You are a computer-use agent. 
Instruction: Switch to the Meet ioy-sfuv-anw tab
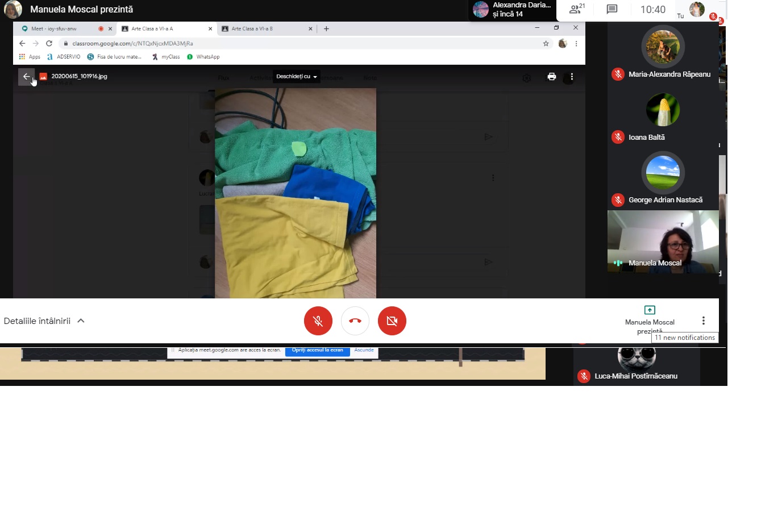[57, 28]
